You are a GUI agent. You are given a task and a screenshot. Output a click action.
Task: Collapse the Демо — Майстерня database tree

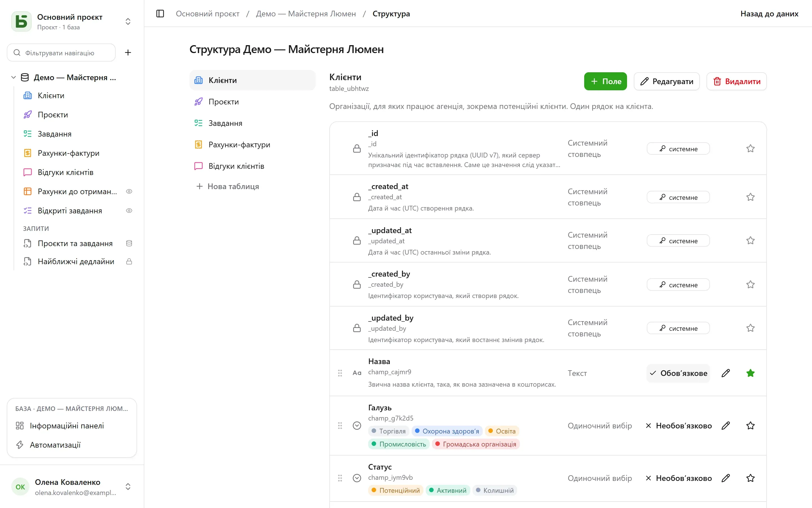[x=14, y=78]
